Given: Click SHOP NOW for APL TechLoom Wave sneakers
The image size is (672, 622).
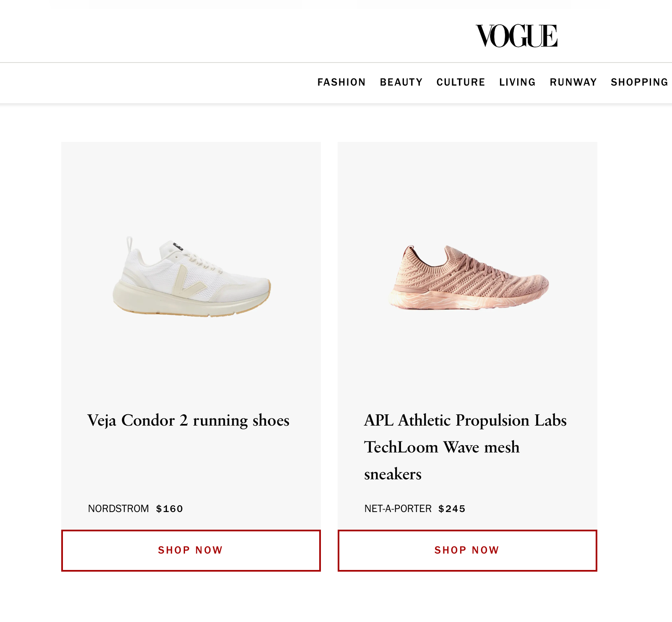Looking at the screenshot, I should coord(467,550).
